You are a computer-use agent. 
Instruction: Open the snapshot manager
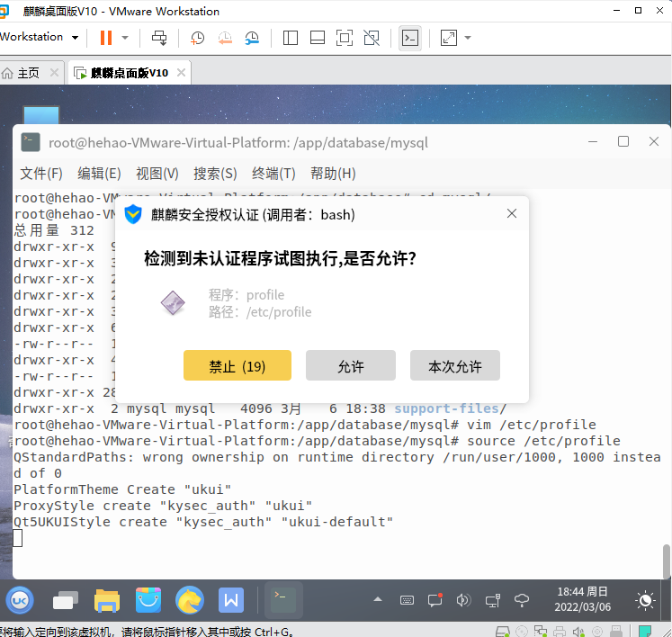tap(252, 38)
